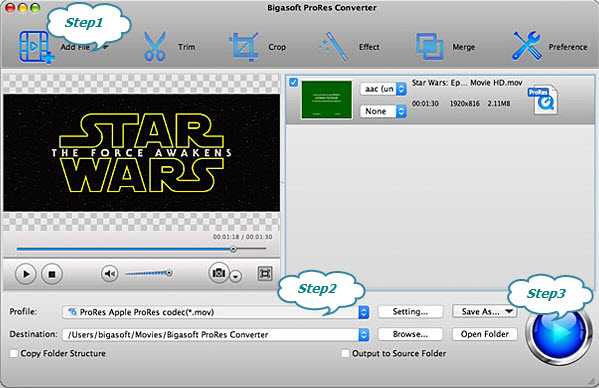Click the Preference label in toolbar
Screen dimensions: 599x388
568,47
